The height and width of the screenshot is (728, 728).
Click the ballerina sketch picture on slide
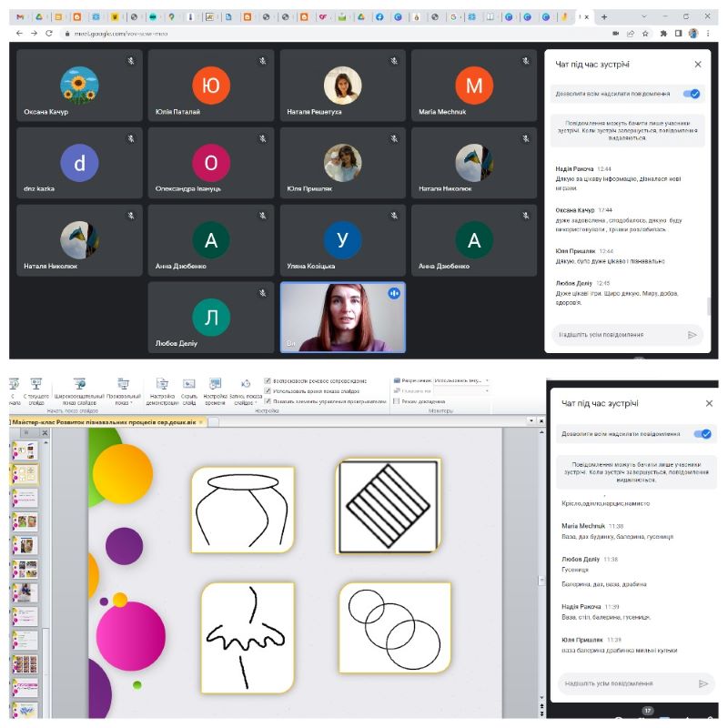(x=248, y=638)
